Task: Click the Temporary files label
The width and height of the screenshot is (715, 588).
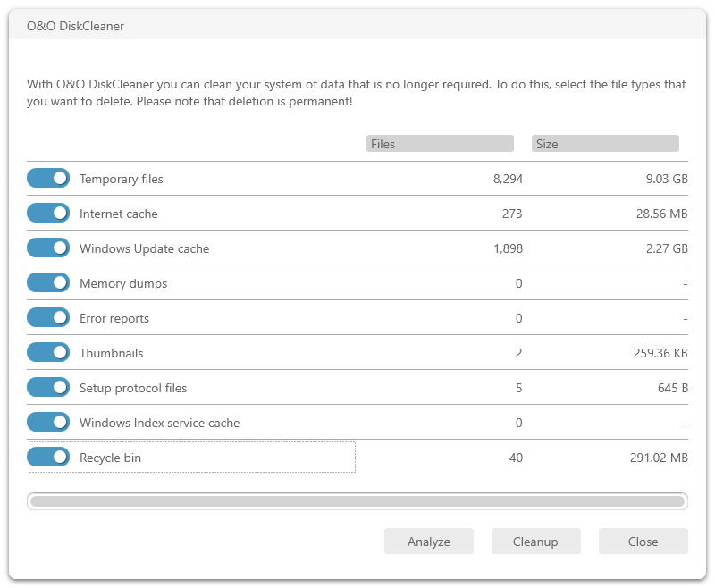Action: (x=122, y=180)
